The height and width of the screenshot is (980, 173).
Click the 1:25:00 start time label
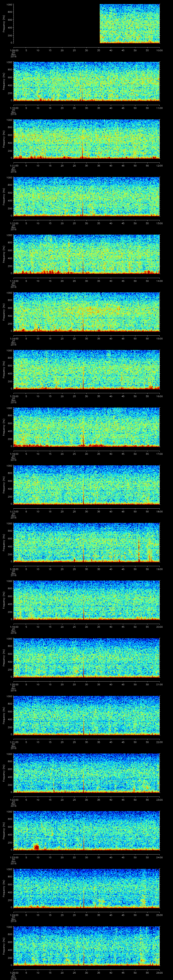[x=13, y=972]
